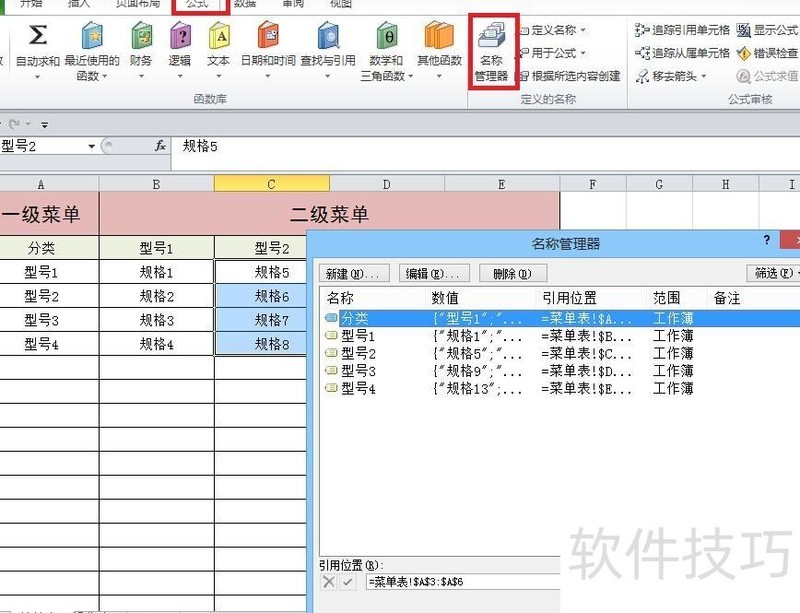Click the confirm checkmark icon beside 引用位置 field
Image resolution: width=800 pixels, height=613 pixels.
point(348,581)
